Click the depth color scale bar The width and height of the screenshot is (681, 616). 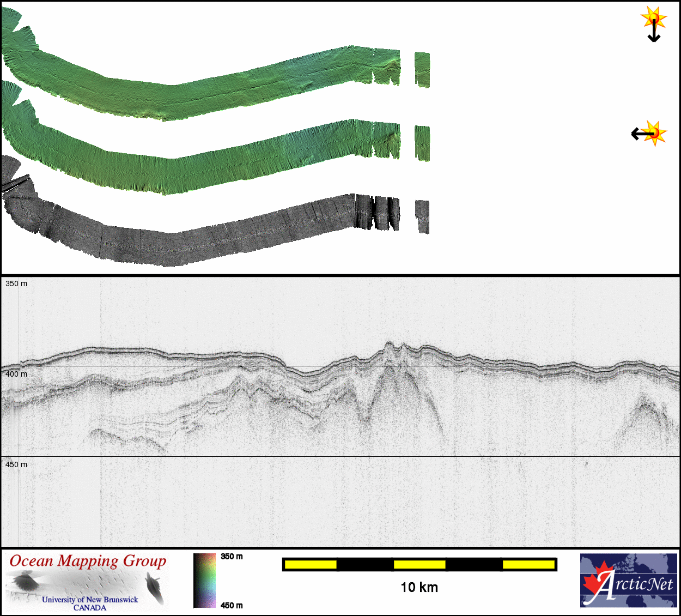pyautogui.click(x=204, y=581)
